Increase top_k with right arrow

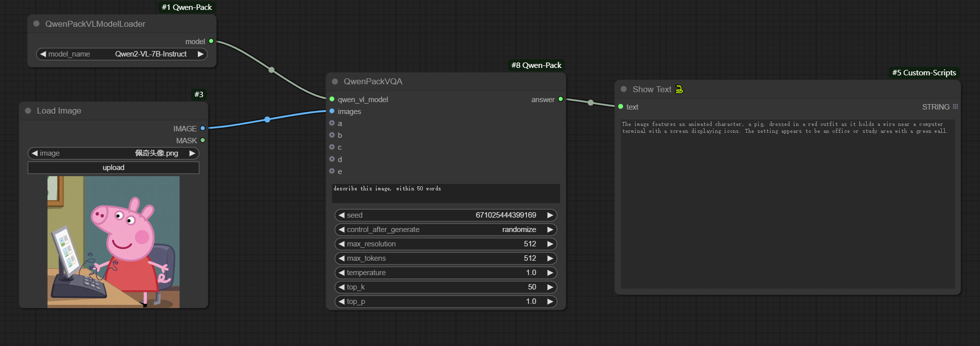[x=550, y=287]
